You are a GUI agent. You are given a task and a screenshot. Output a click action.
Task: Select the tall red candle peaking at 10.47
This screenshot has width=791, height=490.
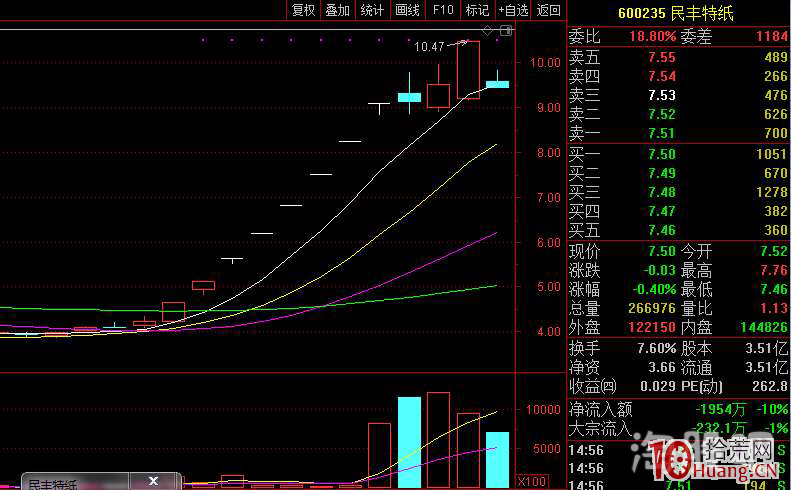pyautogui.click(x=468, y=70)
